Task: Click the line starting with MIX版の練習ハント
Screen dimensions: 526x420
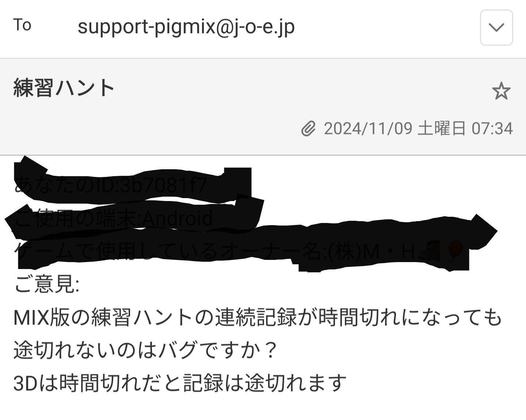Action: 258,317
